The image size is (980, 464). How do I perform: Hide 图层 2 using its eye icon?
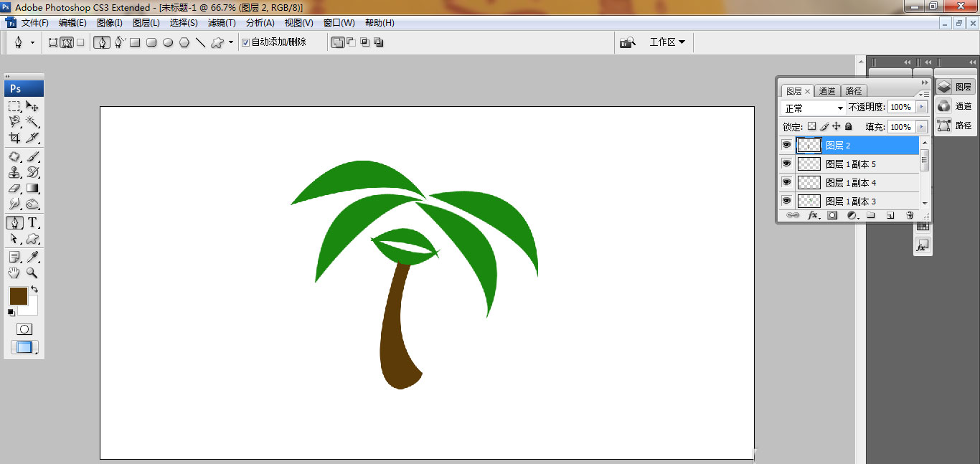[x=786, y=145]
